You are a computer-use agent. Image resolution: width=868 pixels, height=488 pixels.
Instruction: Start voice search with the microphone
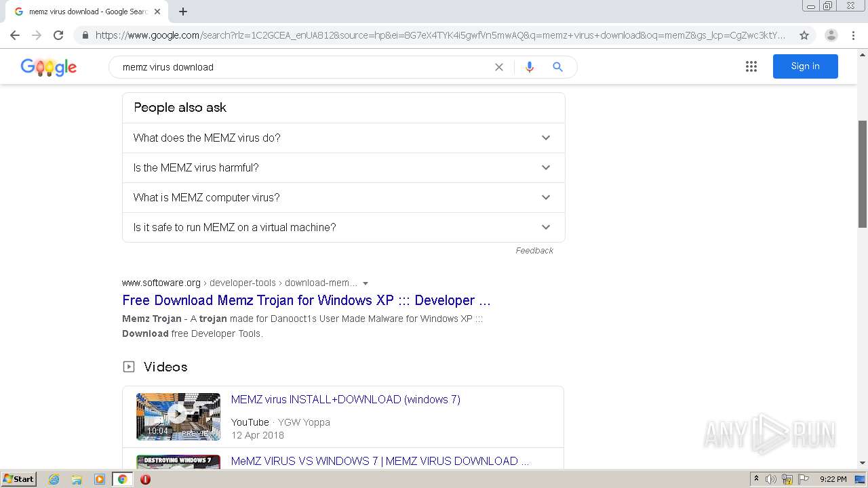[x=530, y=67]
